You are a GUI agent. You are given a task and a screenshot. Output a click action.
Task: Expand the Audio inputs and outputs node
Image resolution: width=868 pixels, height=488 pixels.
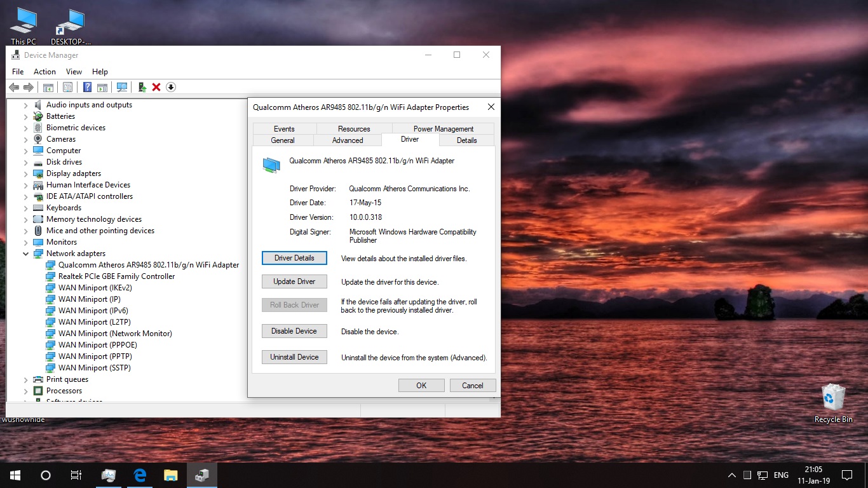point(26,105)
